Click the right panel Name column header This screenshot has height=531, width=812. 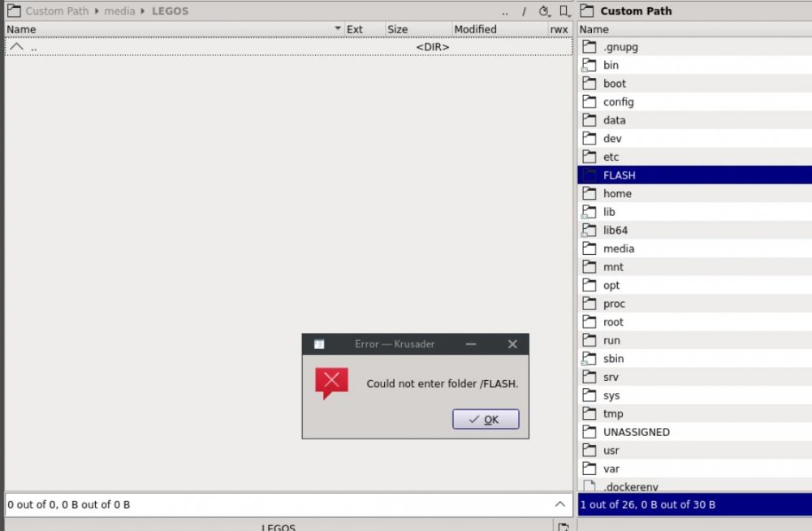(x=694, y=29)
